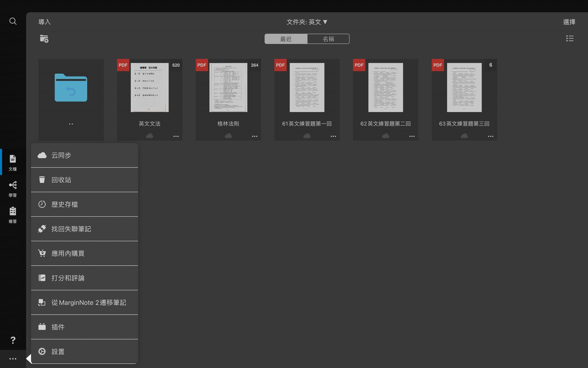The width and height of the screenshot is (588, 368).
Task: Open the 61英文練習題第一回 PDF thumbnail
Action: 307,87
